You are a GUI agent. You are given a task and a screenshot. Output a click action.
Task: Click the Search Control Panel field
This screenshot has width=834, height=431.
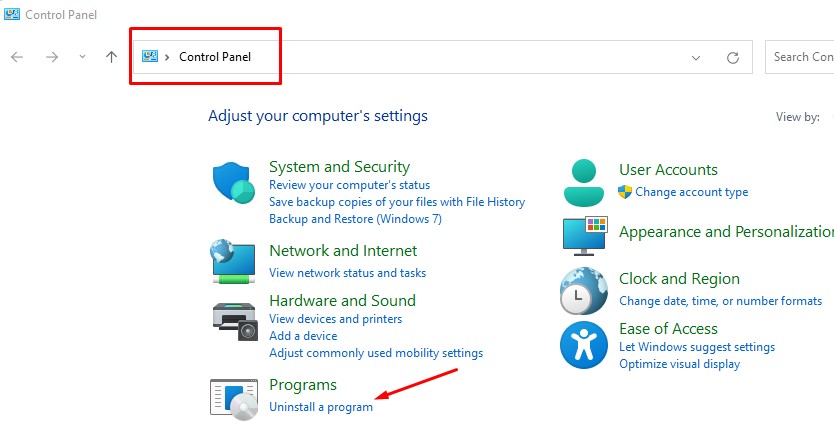pyautogui.click(x=802, y=57)
